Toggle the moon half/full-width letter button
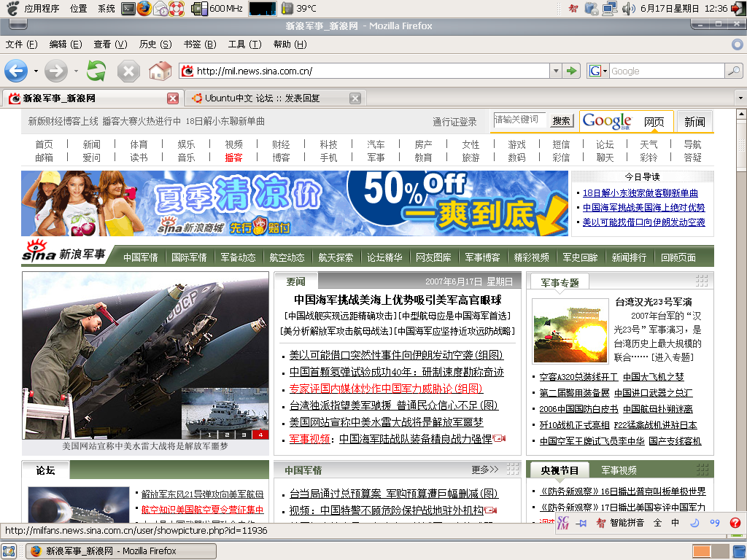This screenshot has width=747, height=560. click(694, 523)
